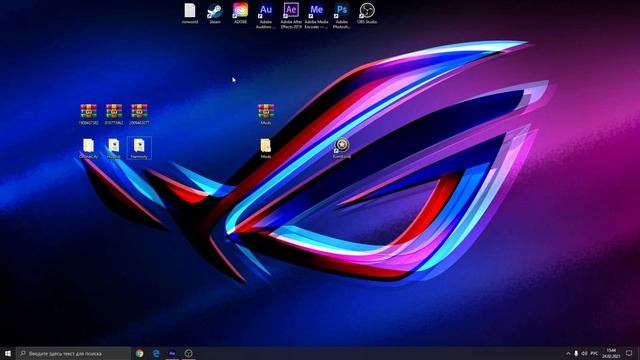640x360 pixels.
Task: Select the Adobe After Effects 2019 shortcut
Action: point(291,16)
